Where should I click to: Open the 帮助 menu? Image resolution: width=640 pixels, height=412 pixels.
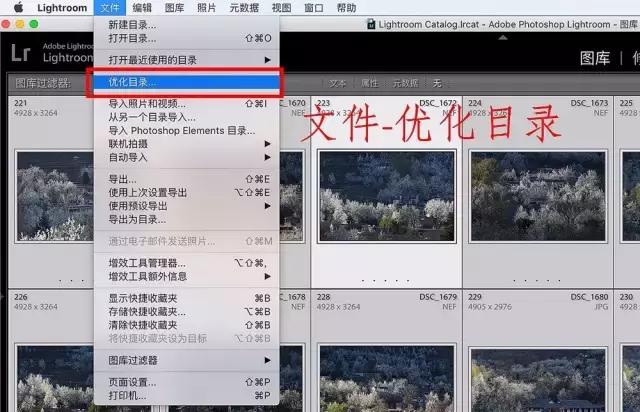click(346, 8)
